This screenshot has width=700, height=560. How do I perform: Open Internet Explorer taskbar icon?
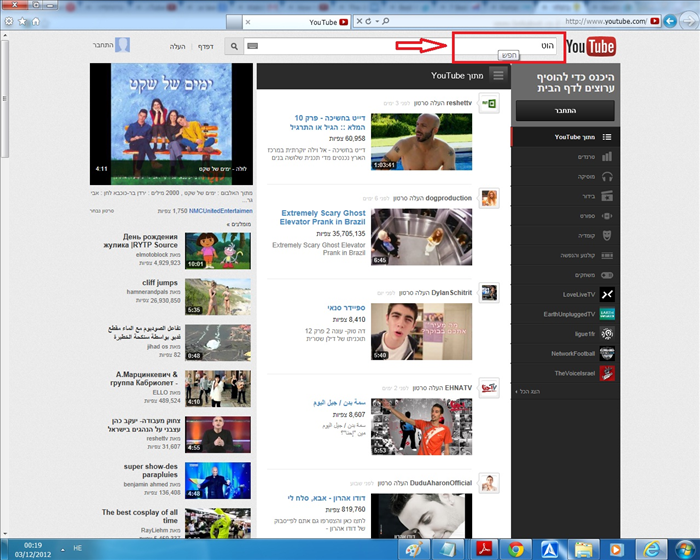[x=651, y=549]
